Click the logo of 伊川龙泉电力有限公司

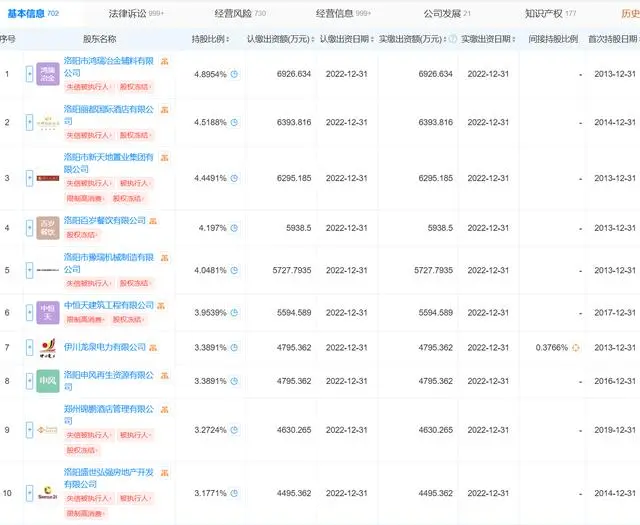[x=48, y=348]
